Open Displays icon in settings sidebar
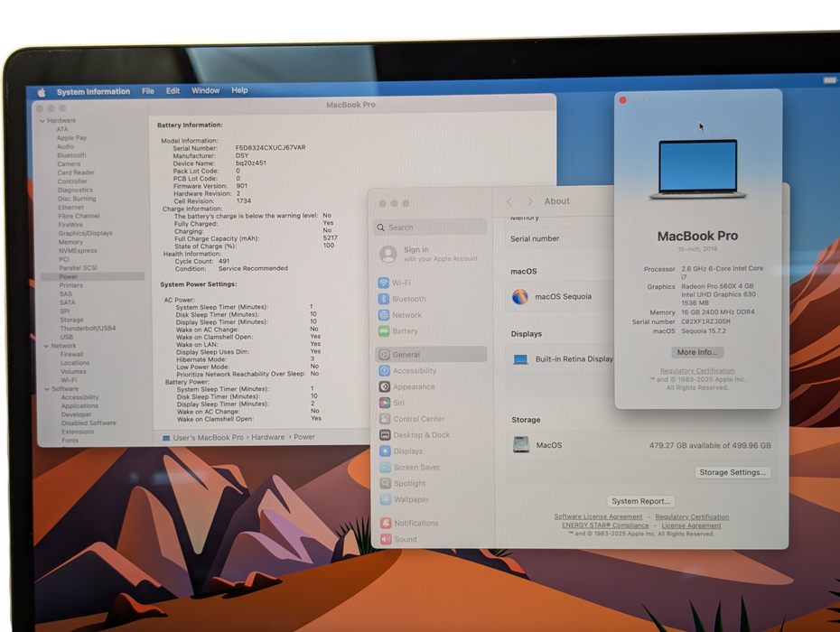The image size is (840, 632). 385,451
